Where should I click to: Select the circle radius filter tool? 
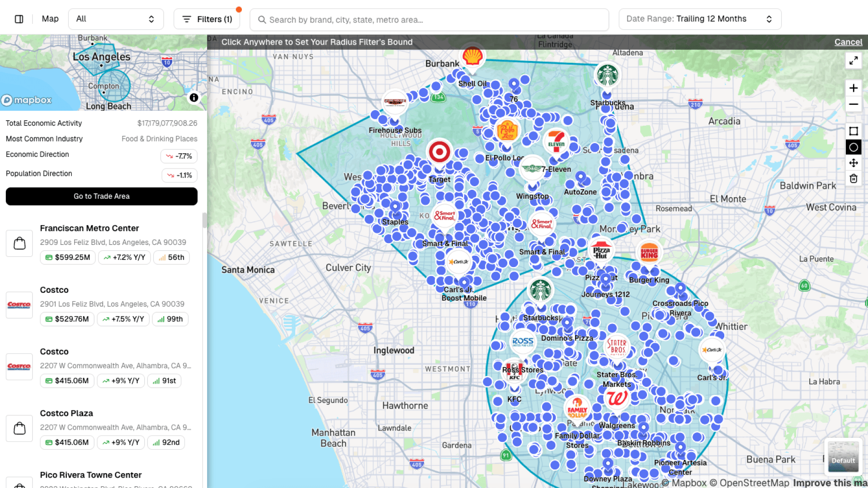tap(854, 147)
